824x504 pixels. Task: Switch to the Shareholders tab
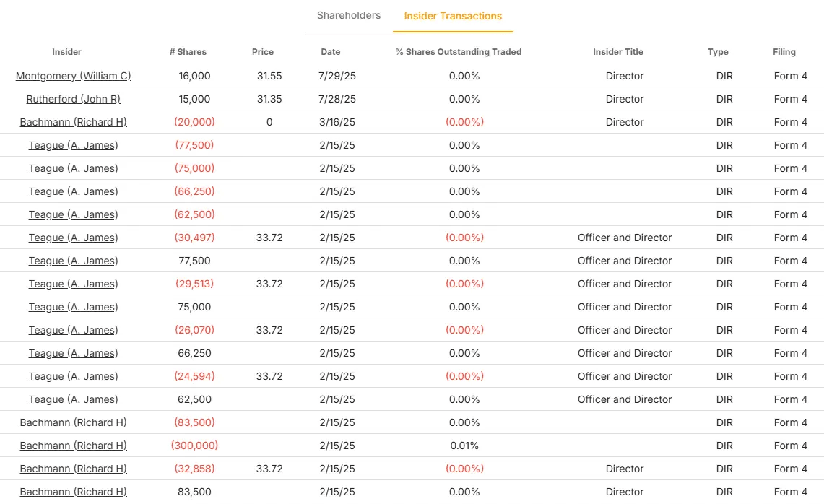pos(349,15)
